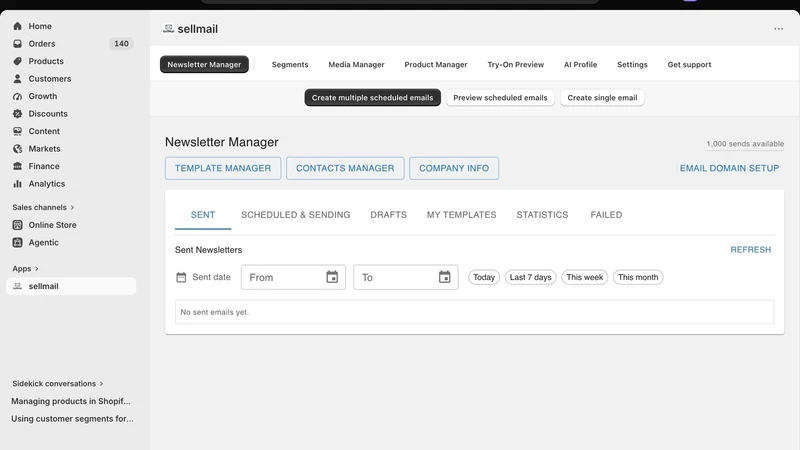Open the three-dot more actions menu
The image size is (800, 450).
point(778,29)
